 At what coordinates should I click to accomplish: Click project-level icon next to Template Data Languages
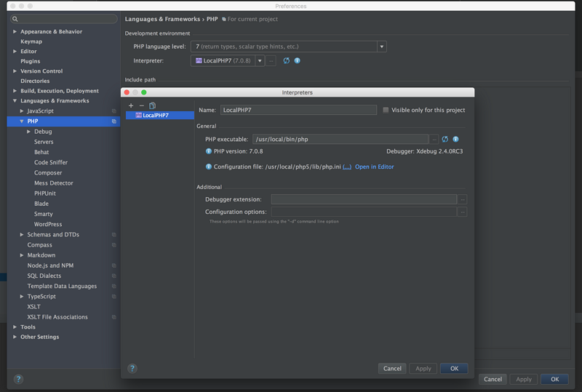click(114, 287)
